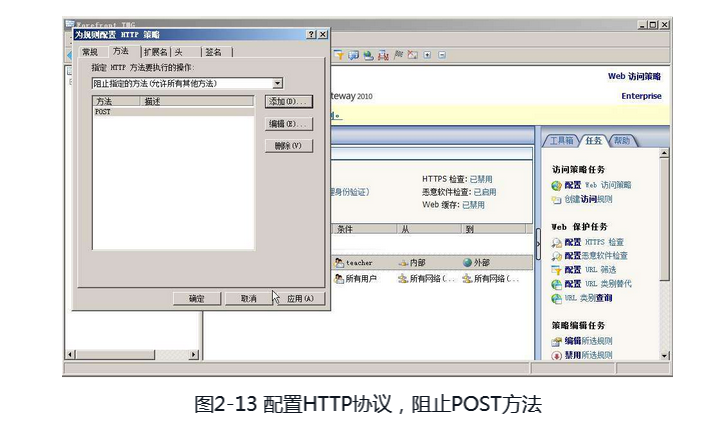This screenshot has height=423, width=718.
Task: Click left tree pane scroll left arrow
Action: (x=71, y=355)
